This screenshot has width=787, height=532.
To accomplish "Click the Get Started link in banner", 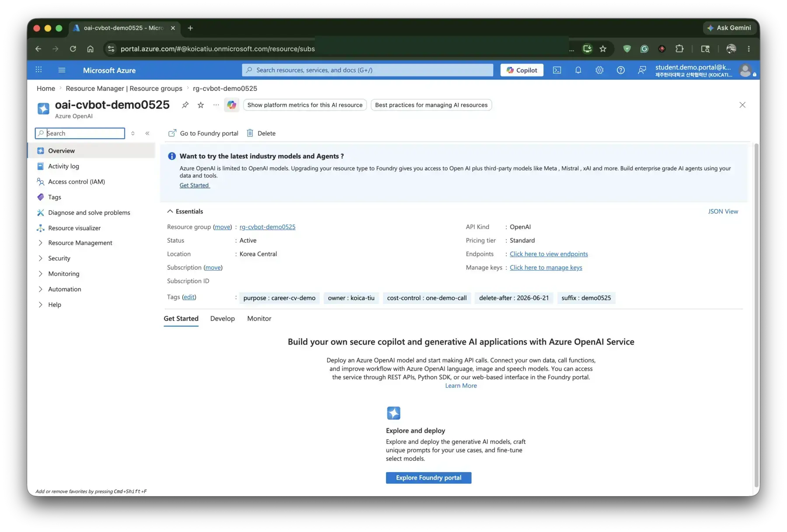I will click(x=194, y=185).
